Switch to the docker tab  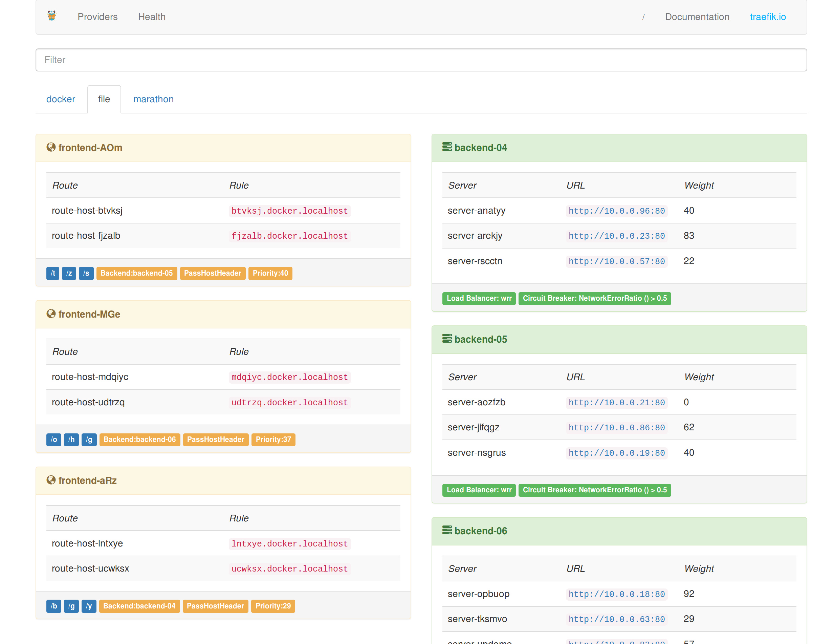coord(61,99)
